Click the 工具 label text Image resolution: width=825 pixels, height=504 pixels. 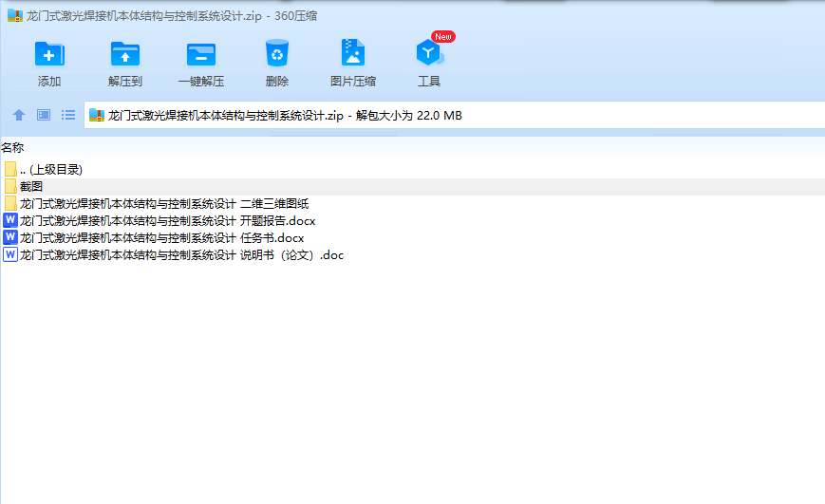point(429,81)
